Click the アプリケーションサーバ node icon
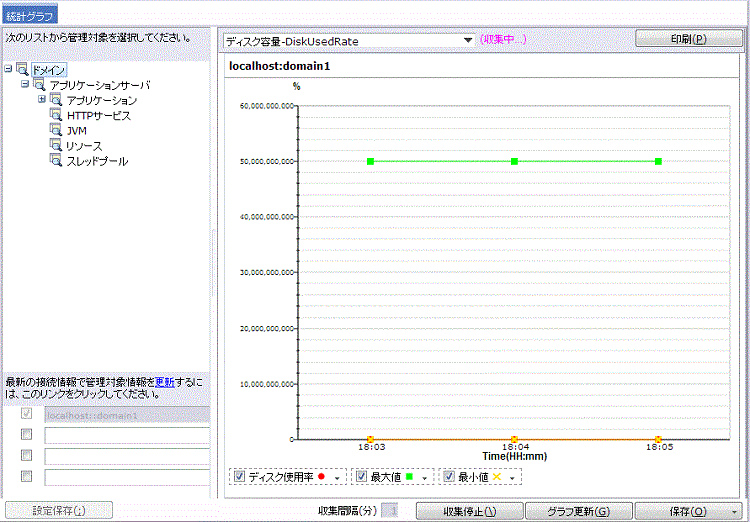Viewport: 750px width, 522px height. (39, 86)
